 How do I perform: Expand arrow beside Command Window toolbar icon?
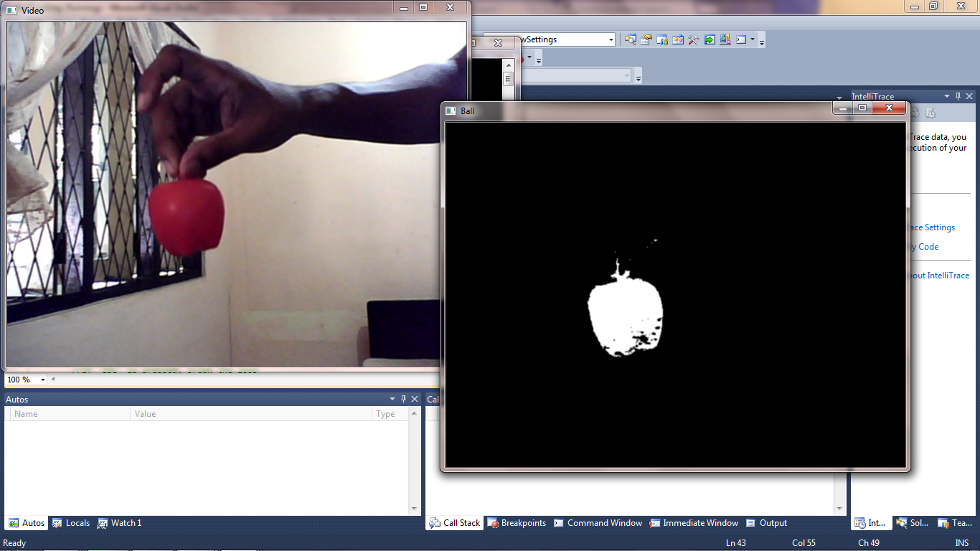tap(753, 39)
